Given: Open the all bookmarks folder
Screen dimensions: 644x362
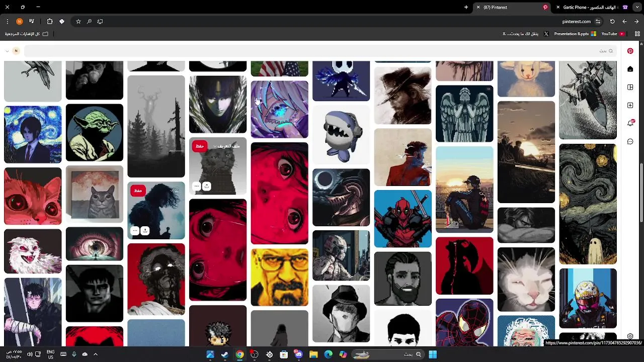Looking at the screenshot, I should pyautogui.click(x=27, y=34).
